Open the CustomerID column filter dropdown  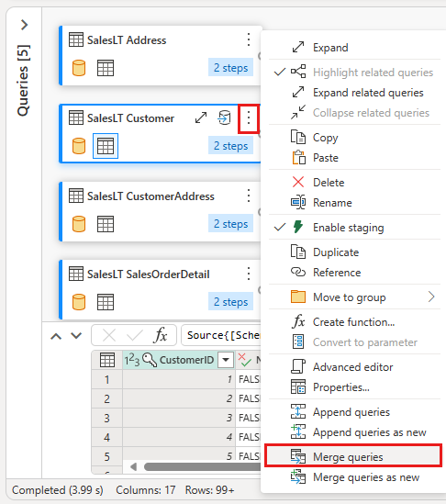click(226, 360)
